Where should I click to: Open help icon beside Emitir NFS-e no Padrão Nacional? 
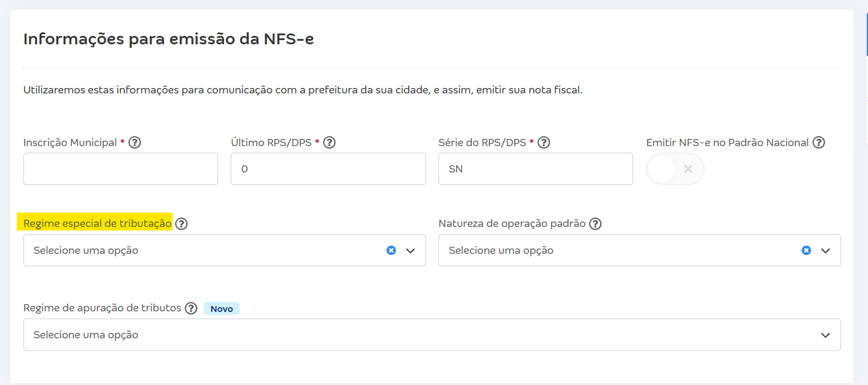(x=819, y=142)
